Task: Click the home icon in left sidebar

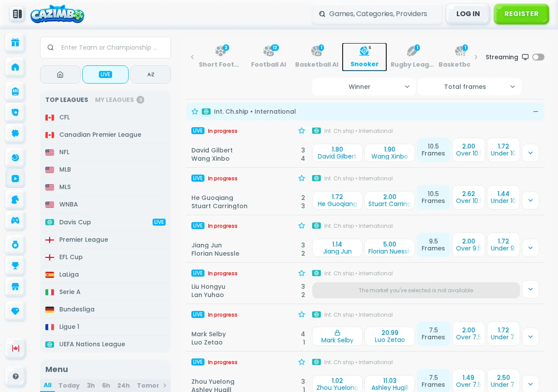Action: click(15, 67)
